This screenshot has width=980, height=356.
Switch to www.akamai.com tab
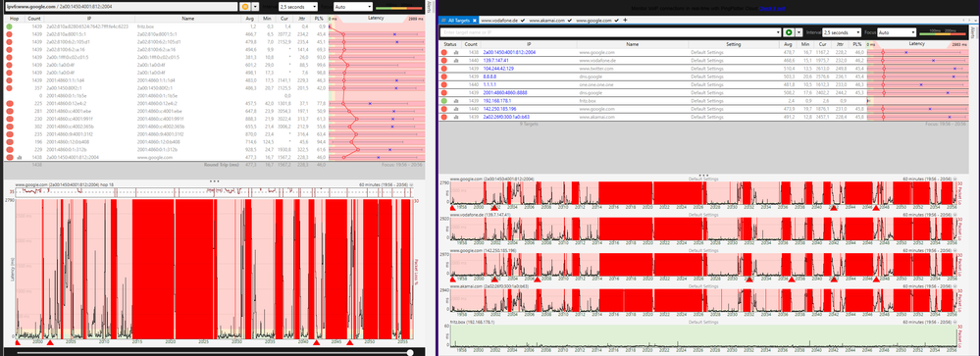[547, 21]
